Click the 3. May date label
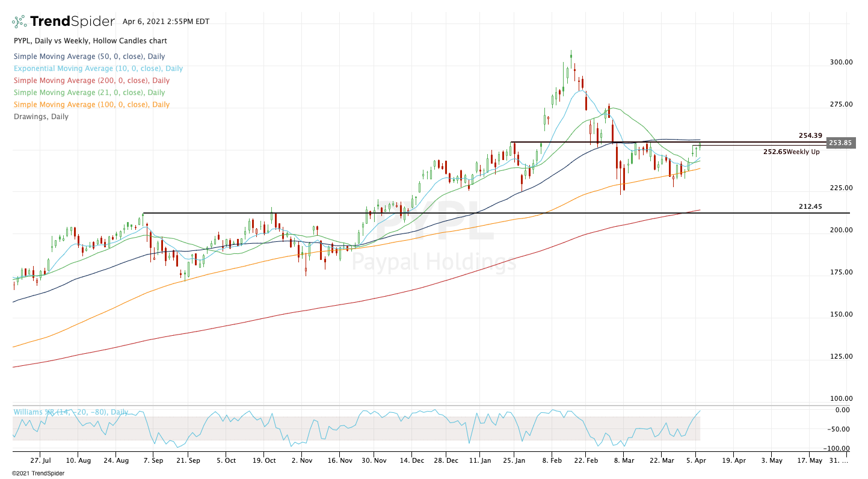Screen dimensions: 868x479 pos(771,460)
